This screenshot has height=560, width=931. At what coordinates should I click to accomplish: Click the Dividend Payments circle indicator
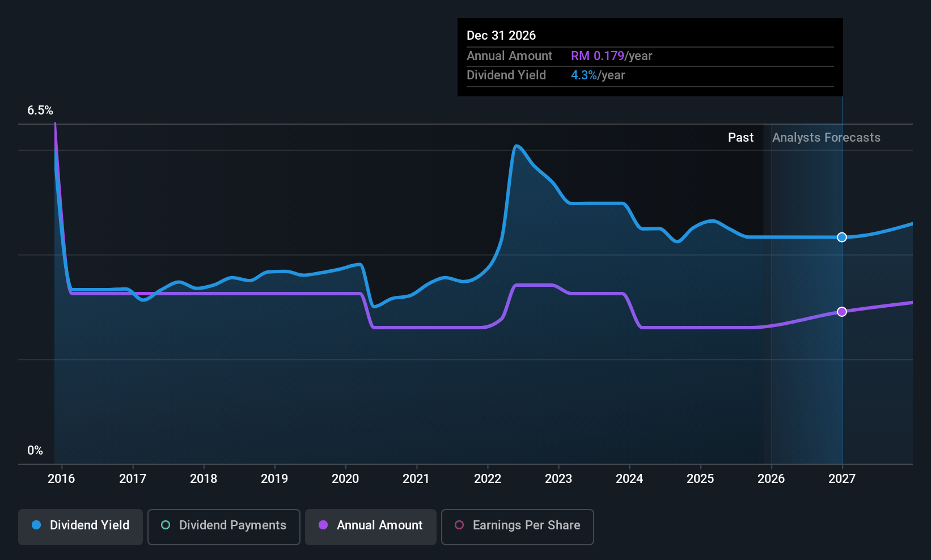[165, 525]
